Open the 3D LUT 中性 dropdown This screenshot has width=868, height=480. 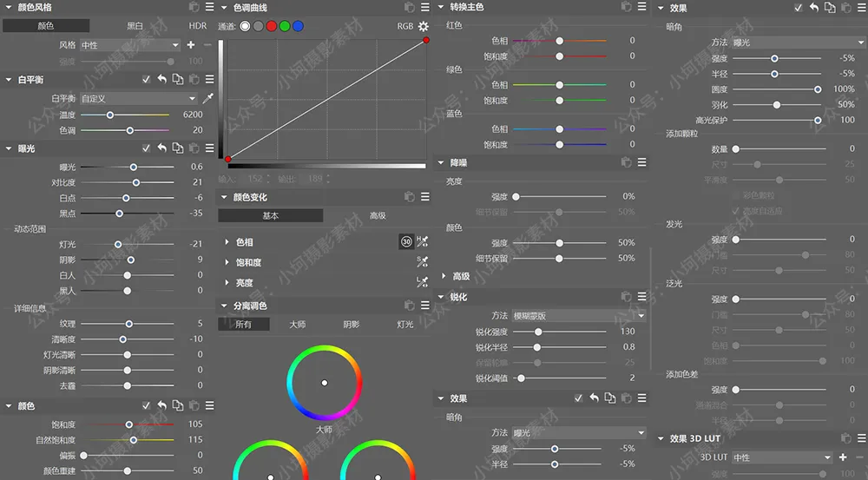click(782, 457)
